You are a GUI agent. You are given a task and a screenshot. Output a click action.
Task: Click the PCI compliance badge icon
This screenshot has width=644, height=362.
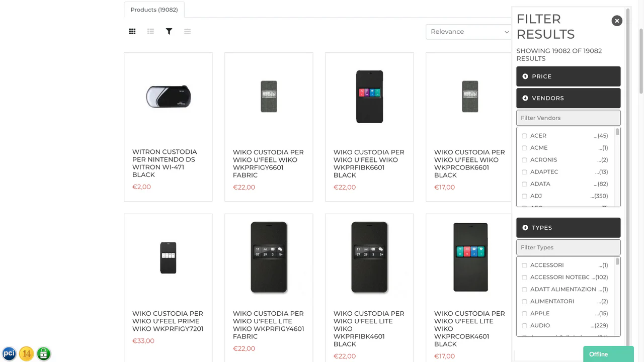tap(9, 353)
